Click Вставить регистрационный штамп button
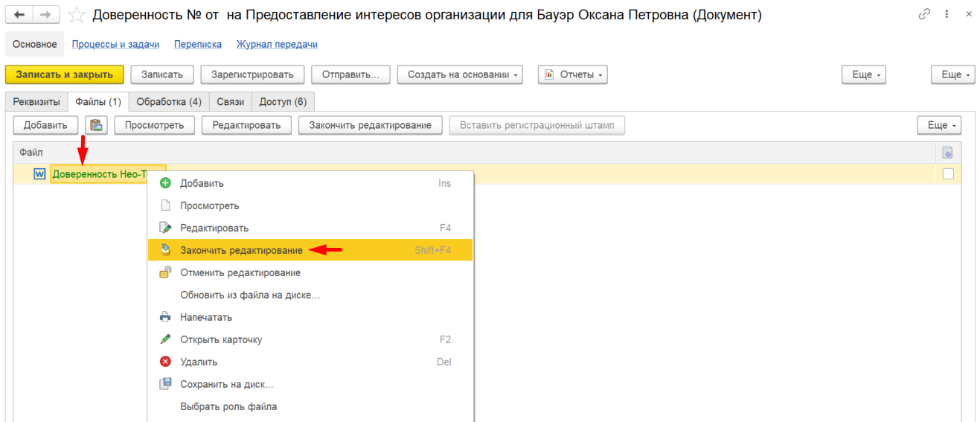Image resolution: width=980 pixels, height=422 pixels. click(537, 125)
